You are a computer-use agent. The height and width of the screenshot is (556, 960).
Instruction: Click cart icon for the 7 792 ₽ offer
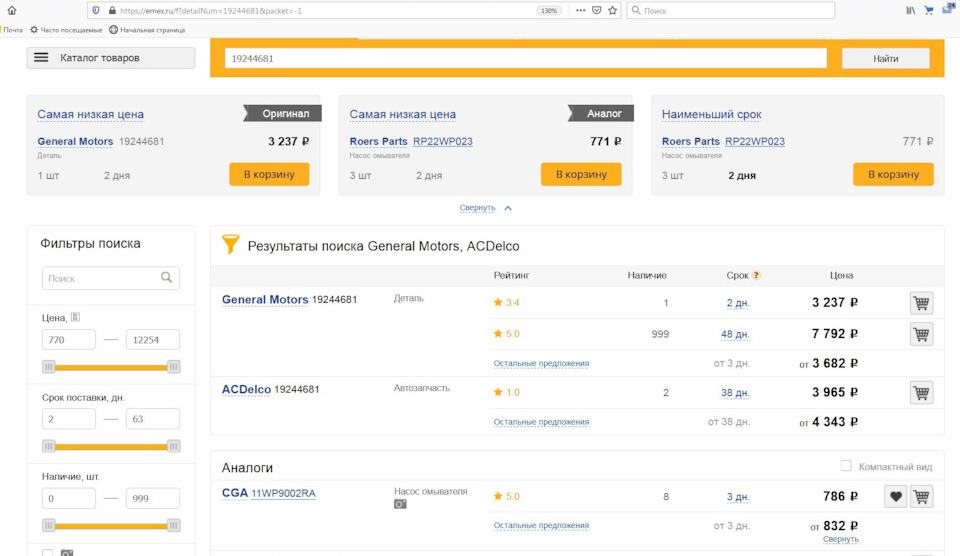coord(921,334)
